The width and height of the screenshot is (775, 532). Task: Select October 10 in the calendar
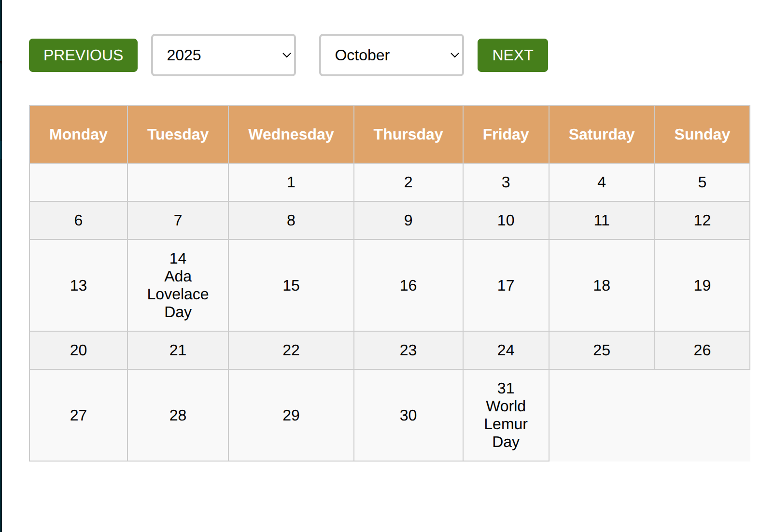[506, 220]
